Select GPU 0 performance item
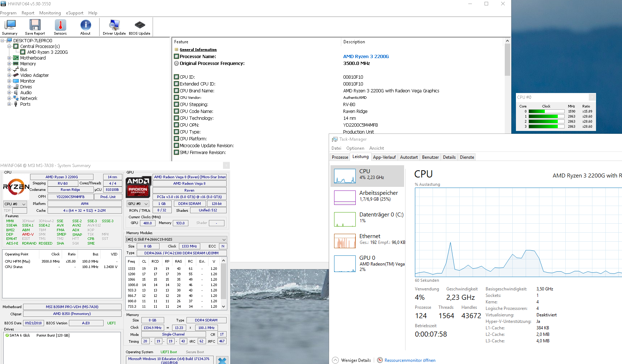622x364 pixels. 367,263
